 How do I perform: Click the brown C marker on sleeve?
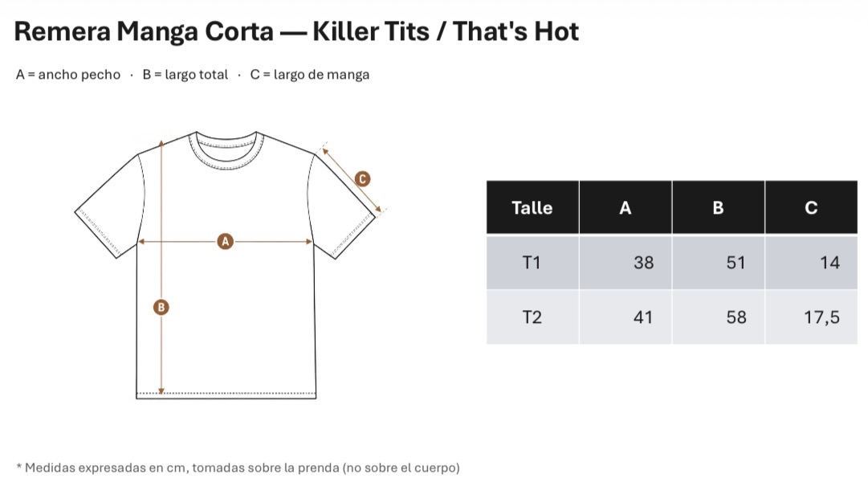[x=362, y=179]
